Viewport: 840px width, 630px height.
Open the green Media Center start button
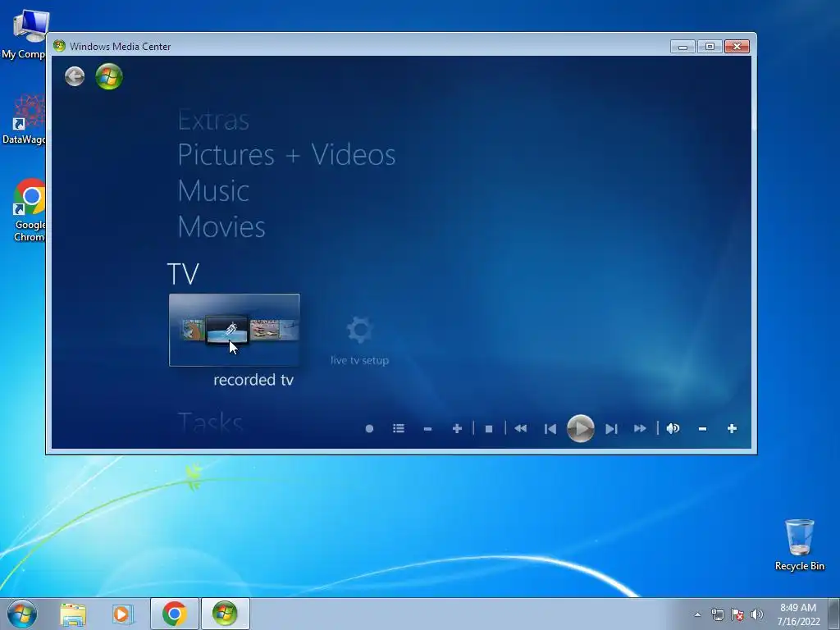click(x=109, y=76)
